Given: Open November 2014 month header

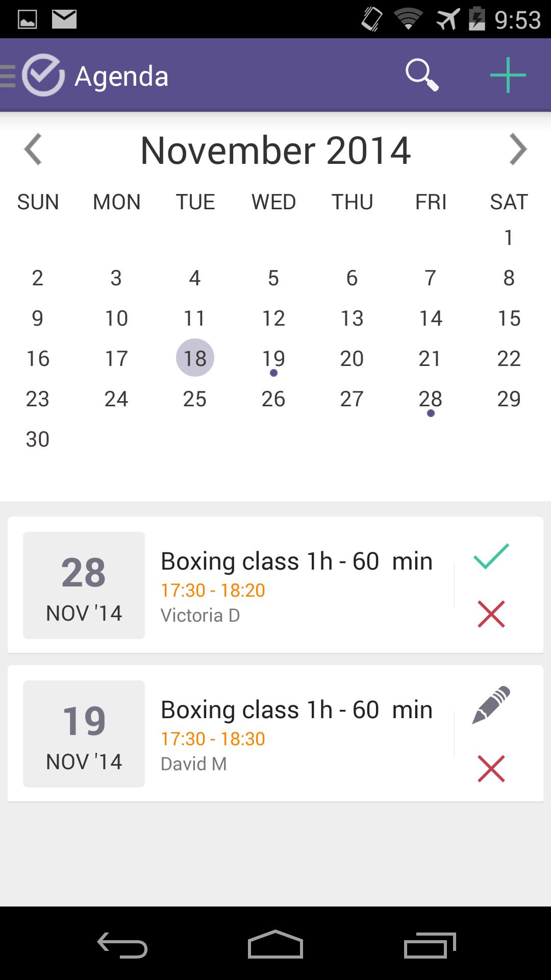Looking at the screenshot, I should pyautogui.click(x=275, y=150).
